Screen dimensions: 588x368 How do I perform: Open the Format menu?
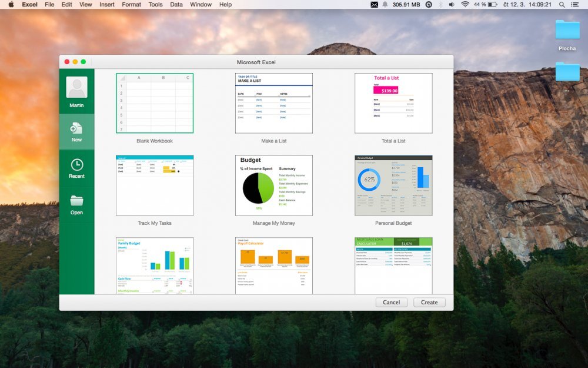click(x=131, y=4)
